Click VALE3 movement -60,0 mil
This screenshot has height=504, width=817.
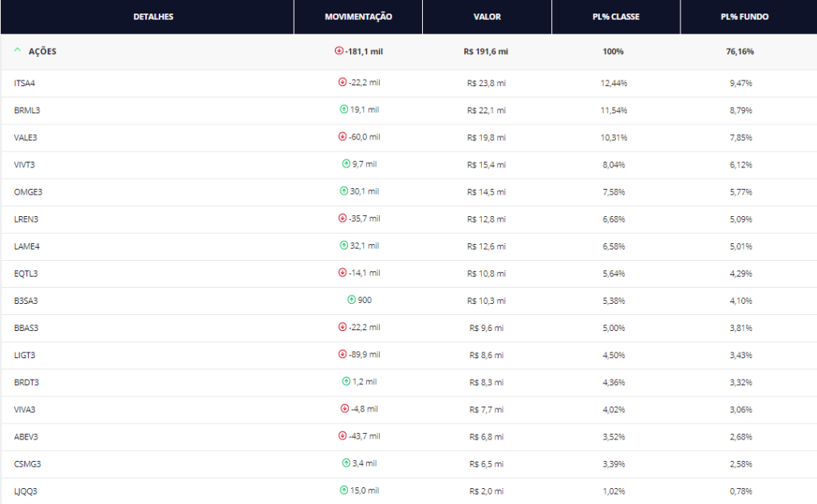(x=364, y=137)
